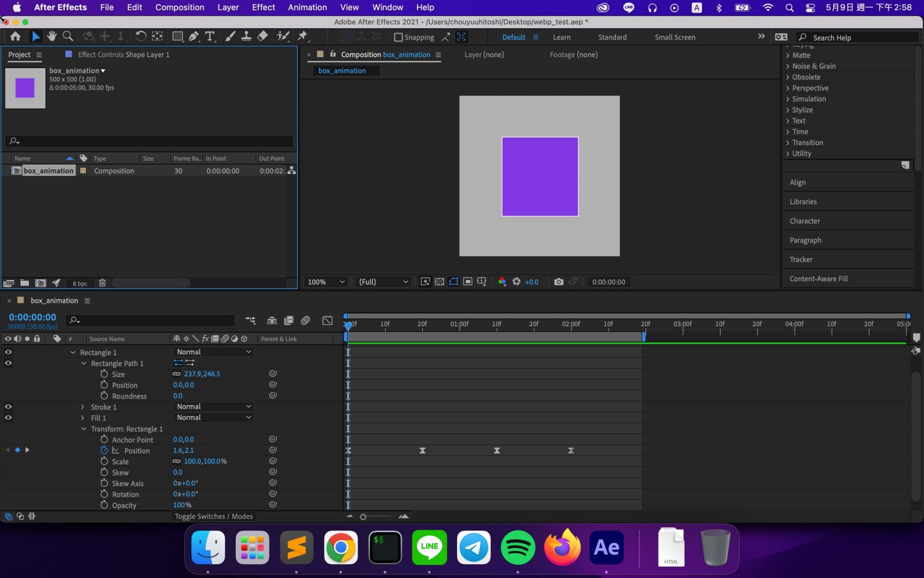Switch to the Effect Controls Shape Layer 1 tab

click(x=123, y=55)
